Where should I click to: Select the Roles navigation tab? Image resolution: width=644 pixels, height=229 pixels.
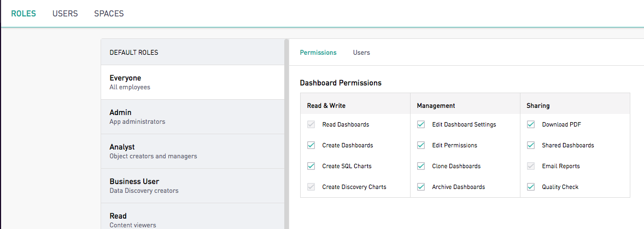24,14
